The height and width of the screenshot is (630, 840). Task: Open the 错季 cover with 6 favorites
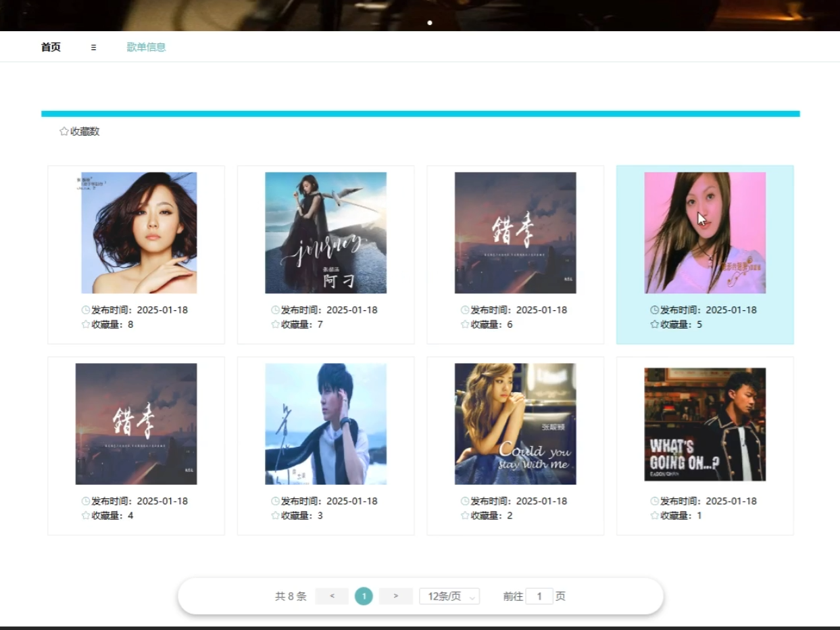pyautogui.click(x=516, y=233)
